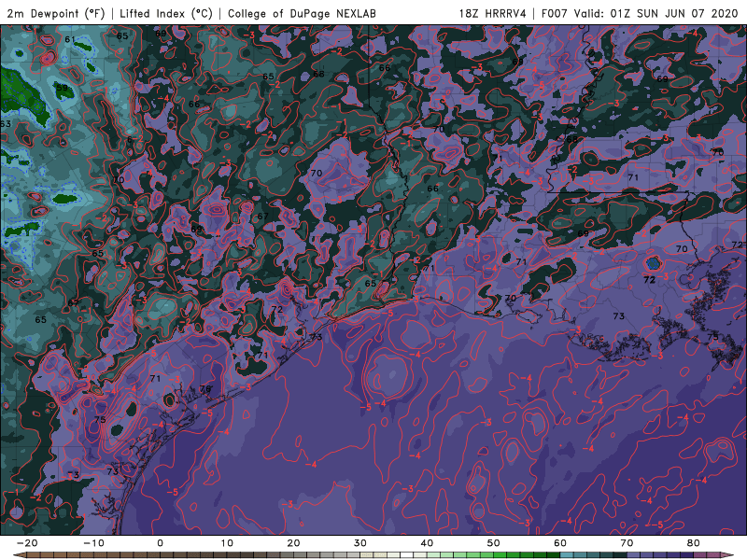Click the '10' color scale label
Image resolution: width=747 pixels, height=560 pixels.
tap(227, 543)
